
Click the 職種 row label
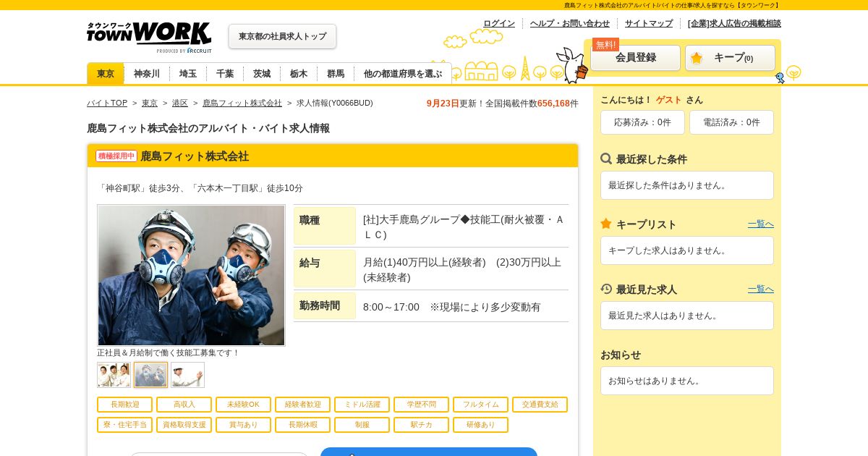click(325, 226)
